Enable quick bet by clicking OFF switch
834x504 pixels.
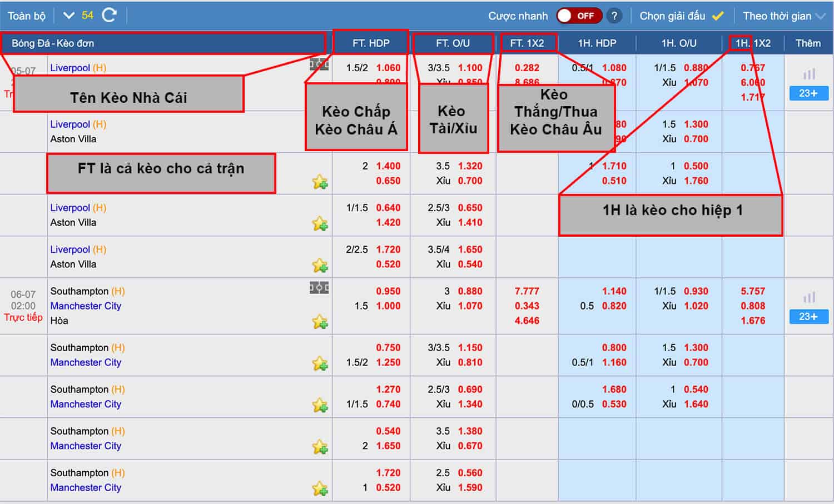579,16
